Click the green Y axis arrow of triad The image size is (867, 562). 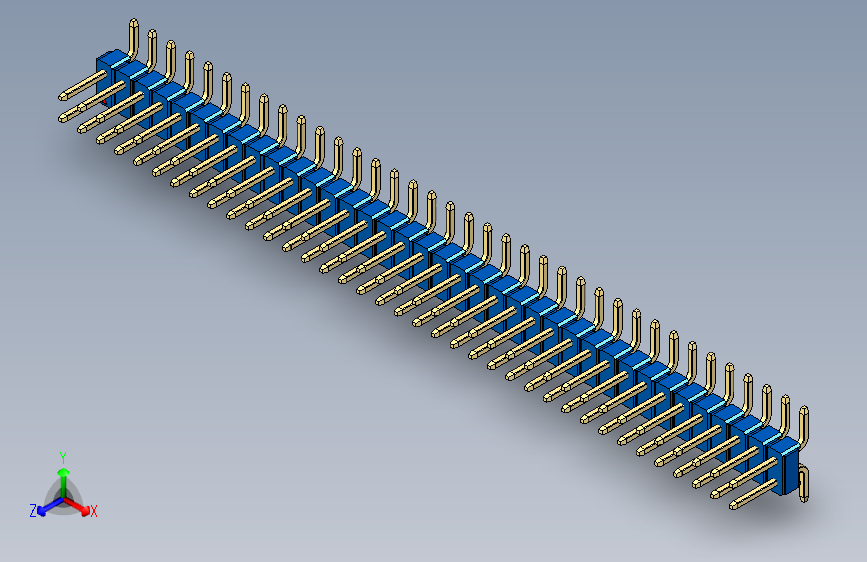tap(64, 482)
